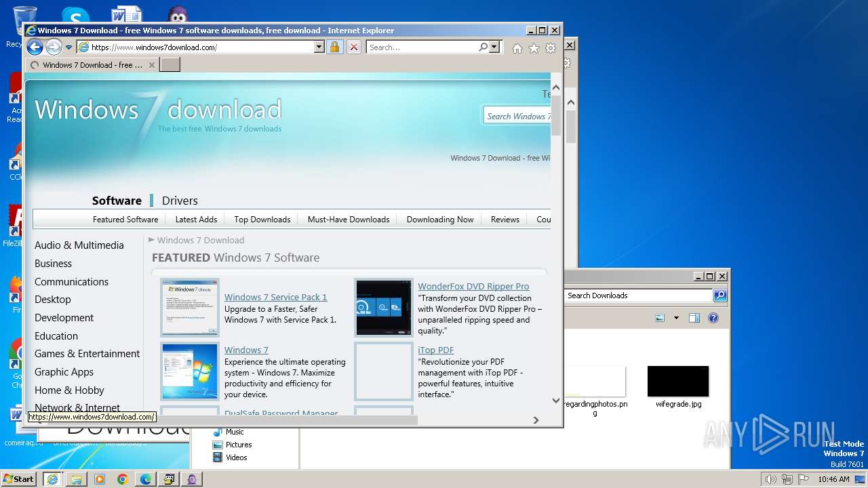The width and height of the screenshot is (868, 488).
Task: Open Must-Have Downloads menu item
Action: 349,220
